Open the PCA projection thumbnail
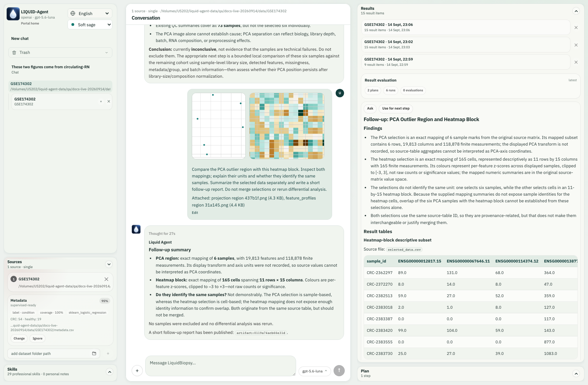 pos(219,126)
